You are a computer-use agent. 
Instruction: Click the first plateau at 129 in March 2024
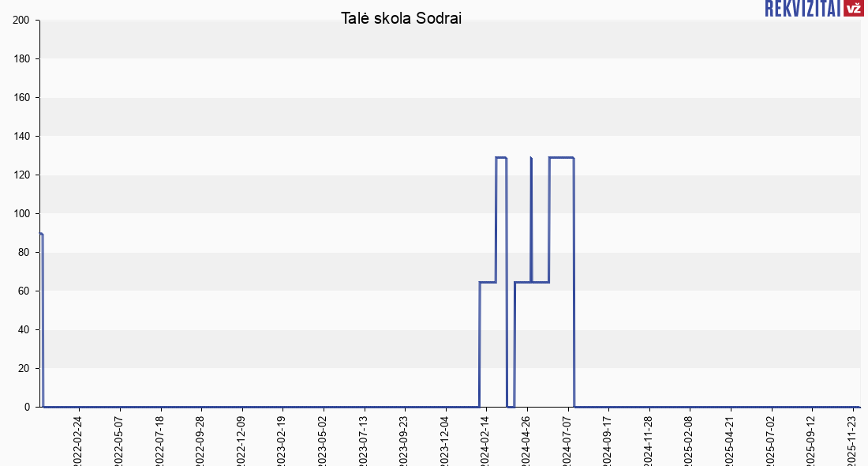pyautogui.click(x=501, y=158)
